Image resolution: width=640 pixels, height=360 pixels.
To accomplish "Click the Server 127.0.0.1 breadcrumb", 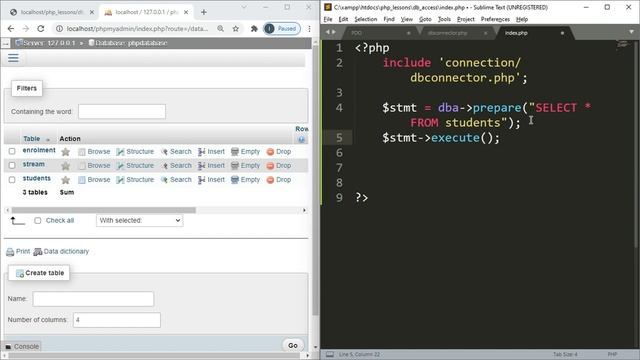I will click(45, 43).
